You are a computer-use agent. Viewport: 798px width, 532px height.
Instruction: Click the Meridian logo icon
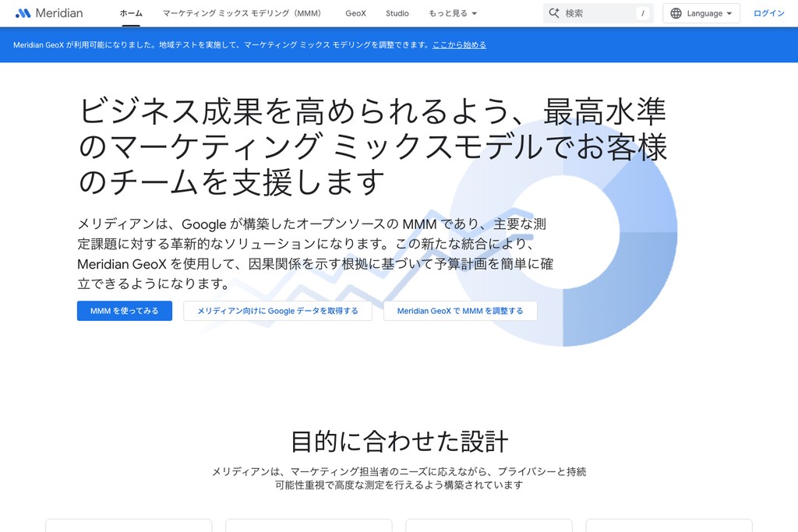23,13
